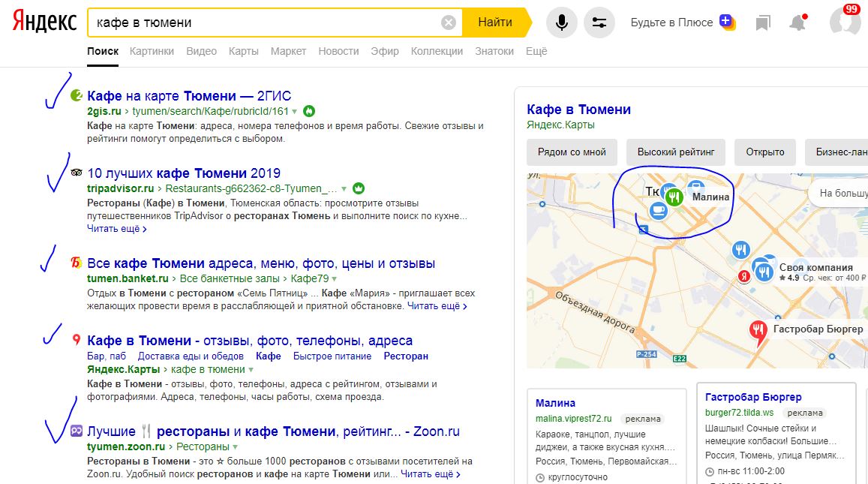The image size is (868, 484).
Task: Expand the dropdown arrow next to tripadvisor.ru URL
Action: (344, 189)
